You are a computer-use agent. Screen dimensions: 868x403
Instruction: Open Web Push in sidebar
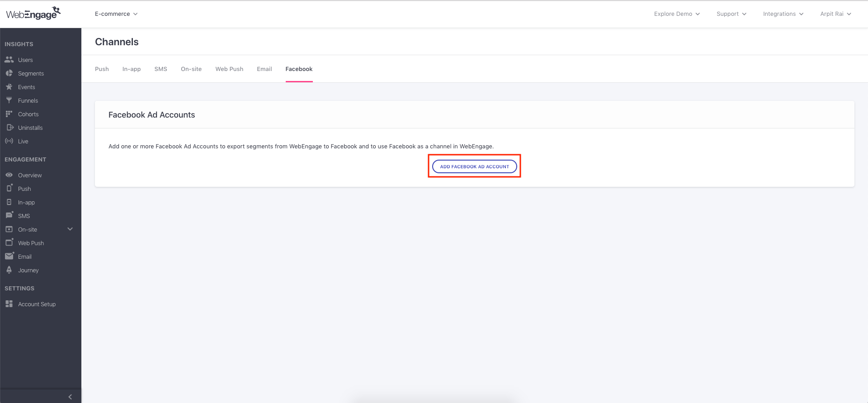point(31,243)
